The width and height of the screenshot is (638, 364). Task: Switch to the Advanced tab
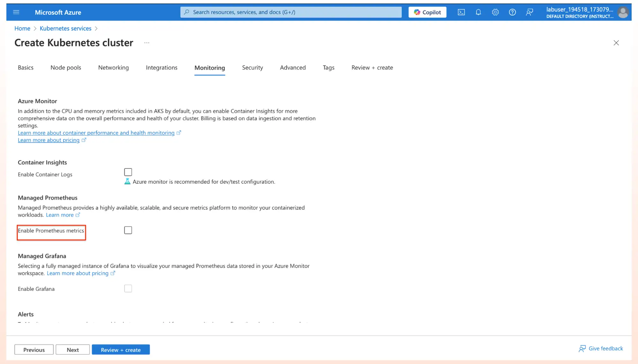coord(293,68)
